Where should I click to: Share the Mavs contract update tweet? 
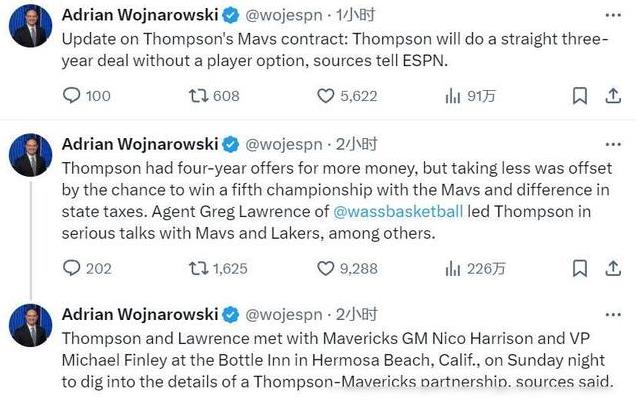point(613,96)
